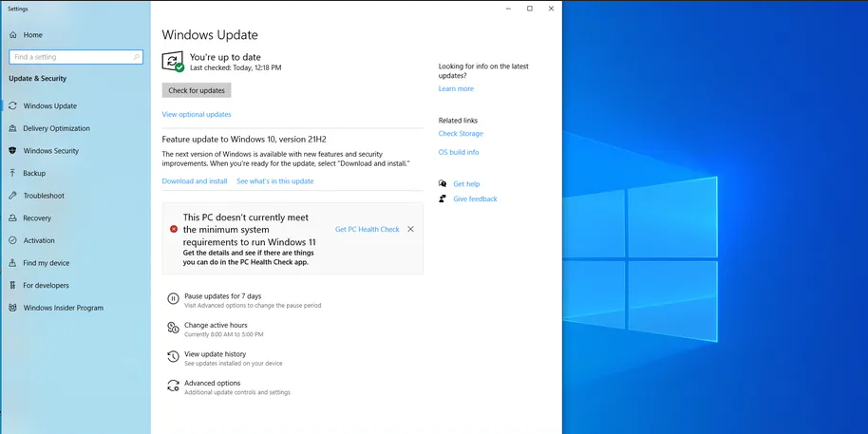Click 'Feature update to Windows 10, version 21H2' heading
Screen dimensions: 868x434
point(244,139)
